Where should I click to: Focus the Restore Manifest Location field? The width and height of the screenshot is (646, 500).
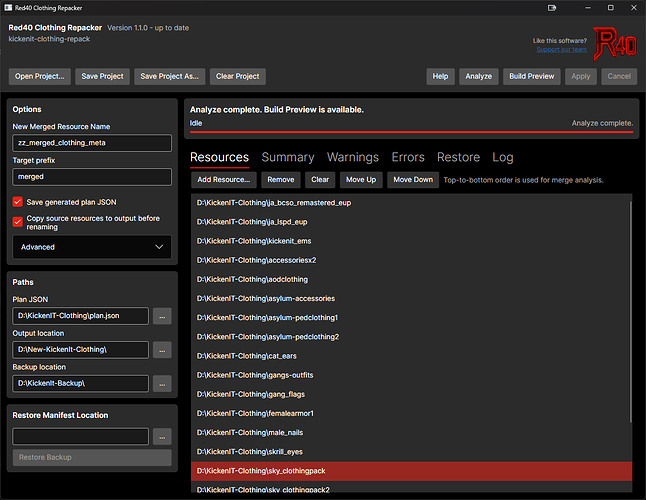pos(80,437)
